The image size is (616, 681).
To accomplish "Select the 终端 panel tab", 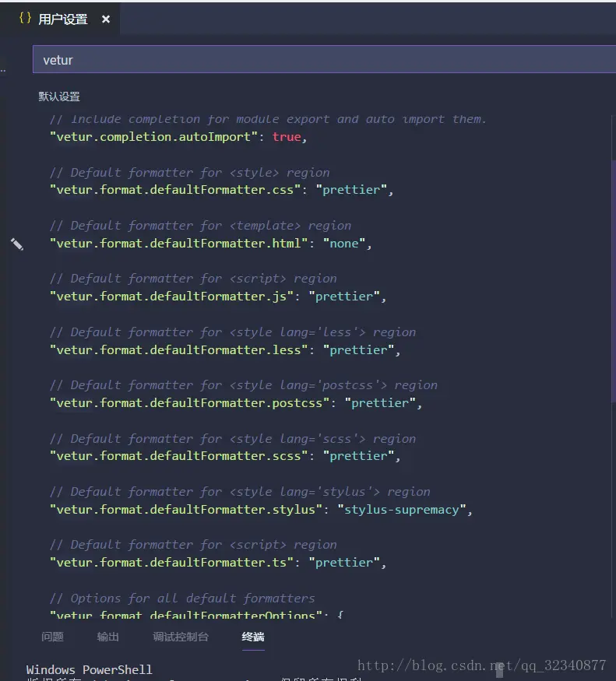I will [253, 637].
